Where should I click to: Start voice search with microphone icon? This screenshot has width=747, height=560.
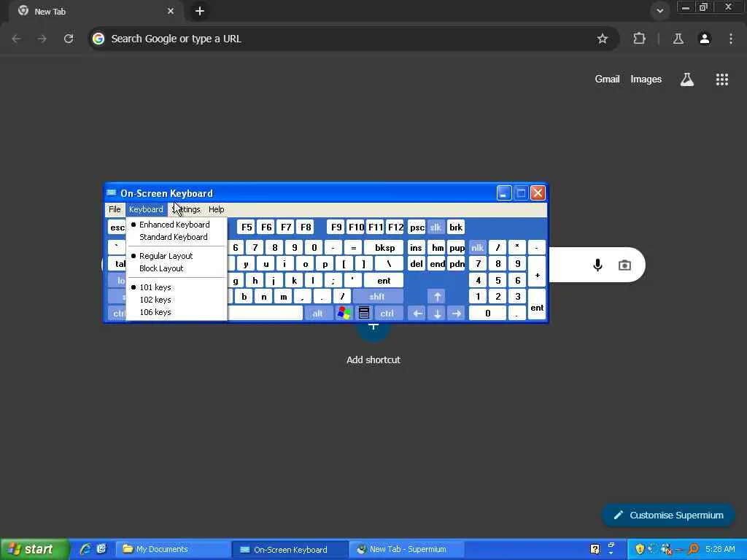[598, 265]
